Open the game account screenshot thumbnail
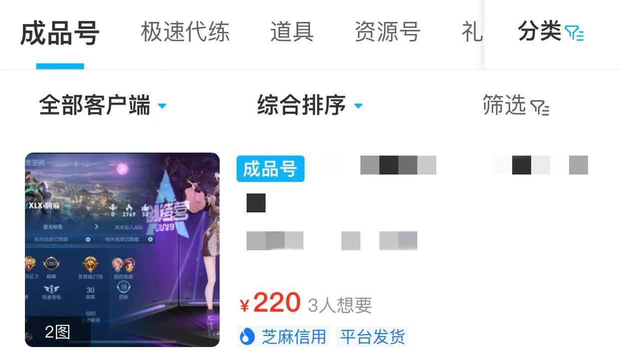Viewport: 620px width, 364px height. coord(122,250)
